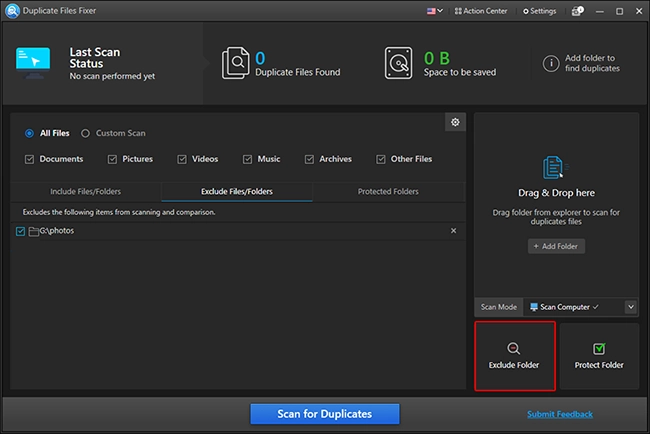The image size is (650, 434).
Task: Uncheck the G:\photos excluded folder
Action: click(x=20, y=231)
